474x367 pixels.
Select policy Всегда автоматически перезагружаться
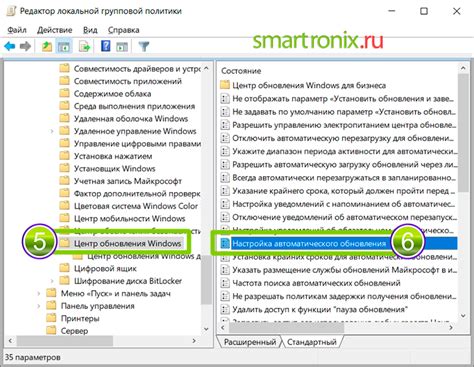(x=344, y=178)
